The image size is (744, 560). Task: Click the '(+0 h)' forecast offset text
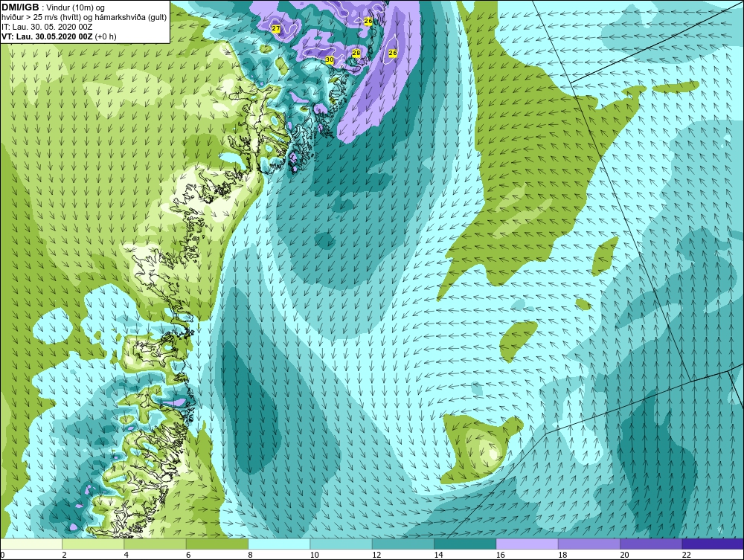(x=106, y=36)
